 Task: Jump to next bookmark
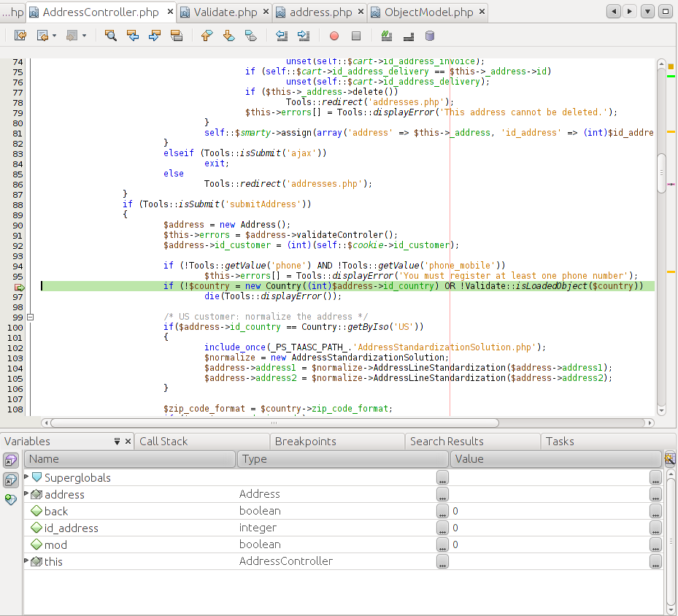click(228, 35)
